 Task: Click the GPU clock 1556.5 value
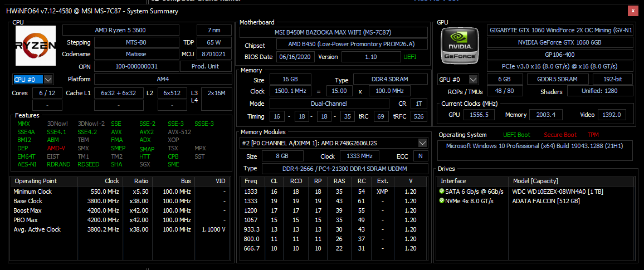click(479, 115)
